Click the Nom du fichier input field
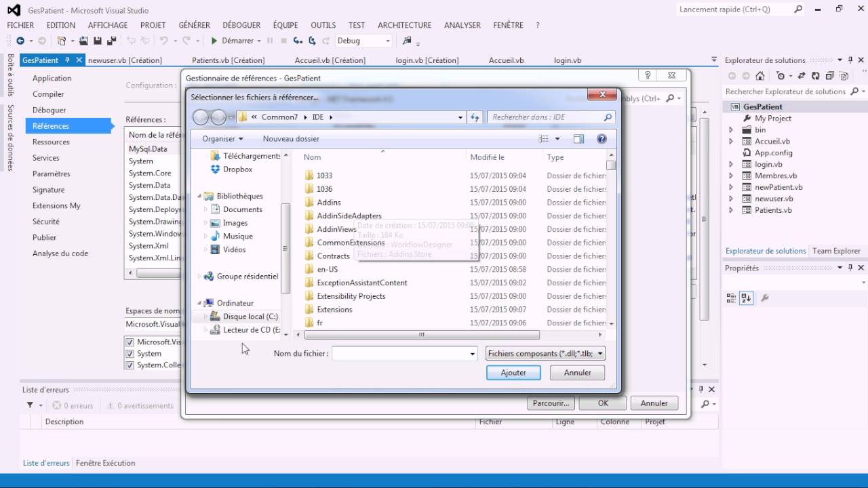Image resolution: width=868 pixels, height=488 pixels. 399,354
